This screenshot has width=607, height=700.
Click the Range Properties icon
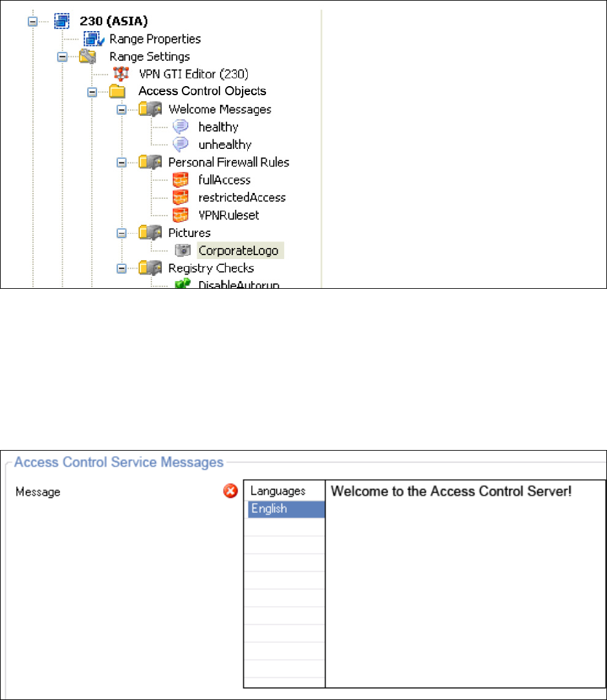click(x=93, y=39)
